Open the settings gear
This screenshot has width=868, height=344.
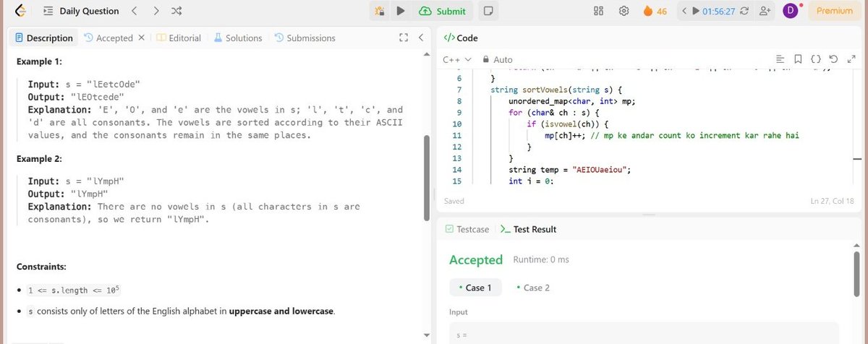pyautogui.click(x=624, y=11)
